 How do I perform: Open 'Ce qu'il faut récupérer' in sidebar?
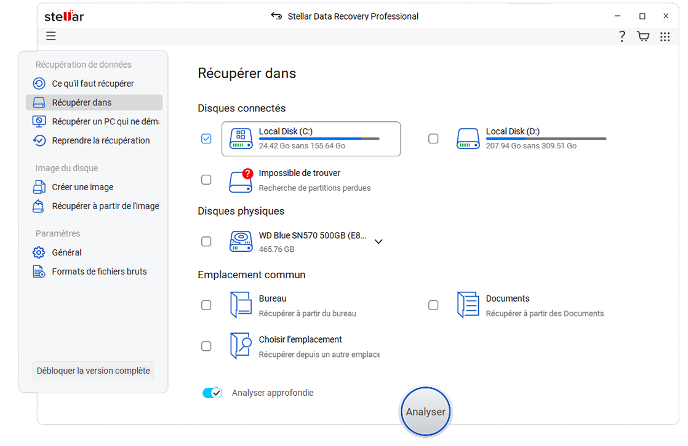pyautogui.click(x=94, y=83)
